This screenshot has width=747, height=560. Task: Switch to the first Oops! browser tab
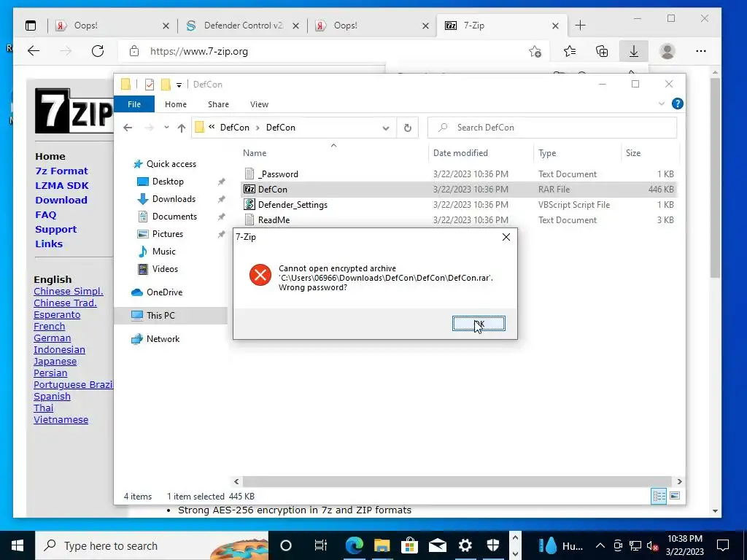pyautogui.click(x=112, y=26)
